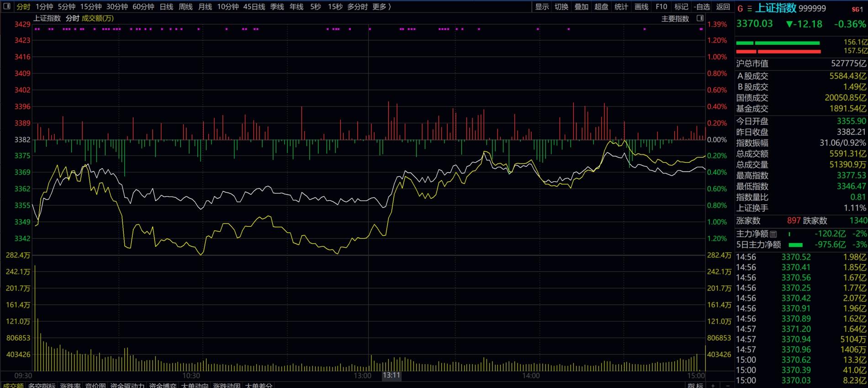Image resolution: width=868 pixels, height=388 pixels.
Task: Open the 主要指数 selector
Action: pyautogui.click(x=675, y=19)
